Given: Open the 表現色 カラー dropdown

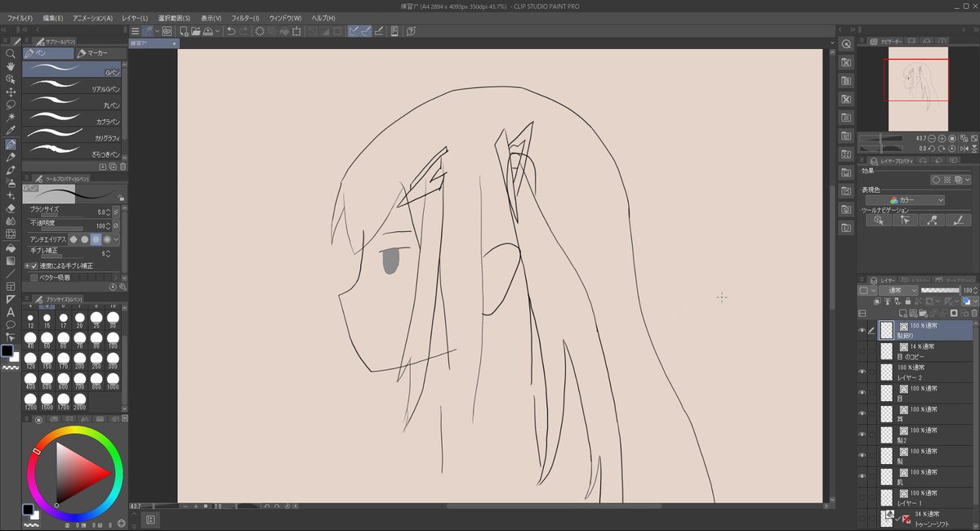Looking at the screenshot, I should click(x=905, y=200).
